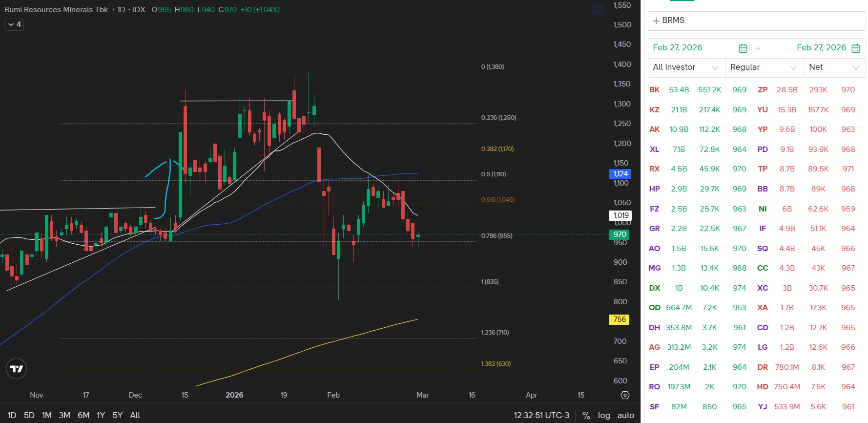Expand the indicator legend showing 4
The height and width of the screenshot is (423, 868).
tap(14, 24)
